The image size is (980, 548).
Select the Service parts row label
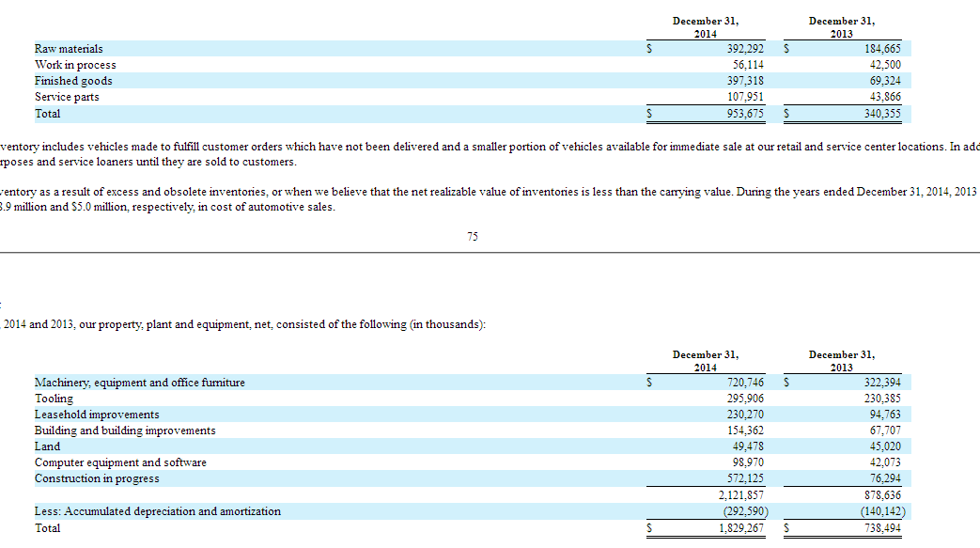[67, 97]
